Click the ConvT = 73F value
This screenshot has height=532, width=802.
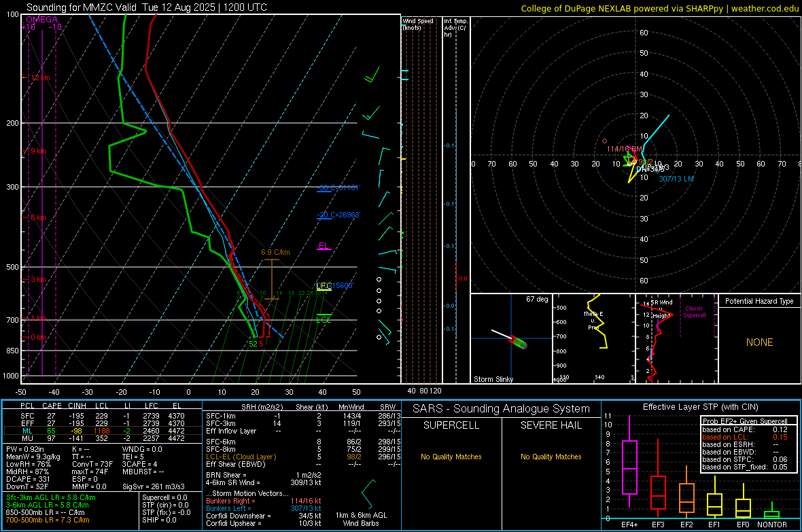coord(92,464)
